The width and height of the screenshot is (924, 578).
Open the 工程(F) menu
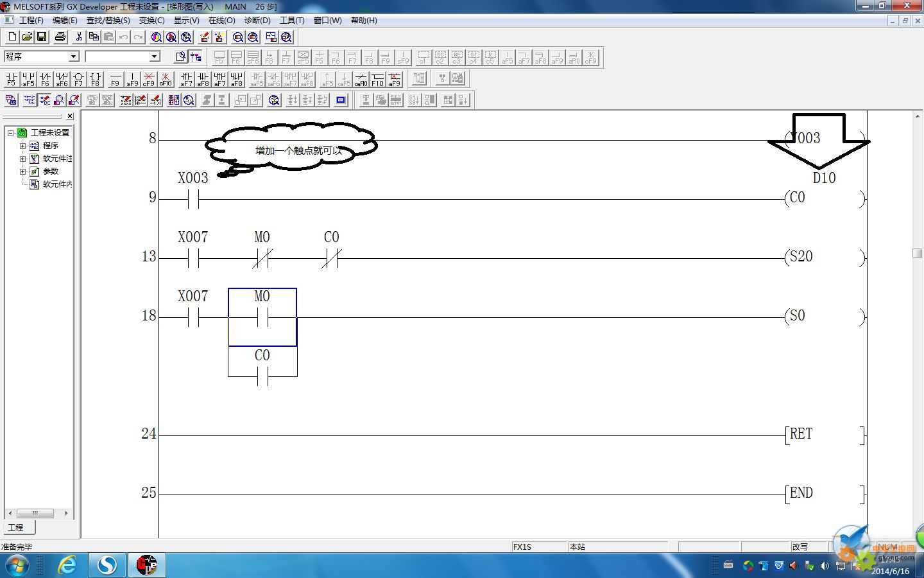coord(31,21)
